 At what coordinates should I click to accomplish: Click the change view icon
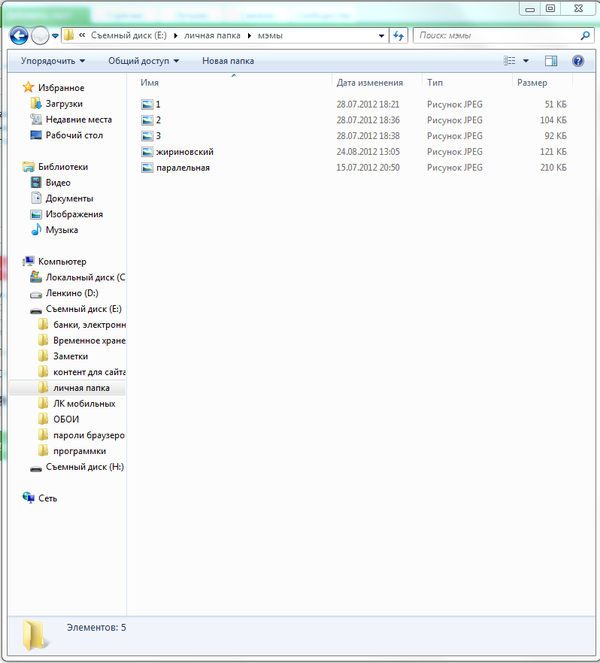(510, 61)
